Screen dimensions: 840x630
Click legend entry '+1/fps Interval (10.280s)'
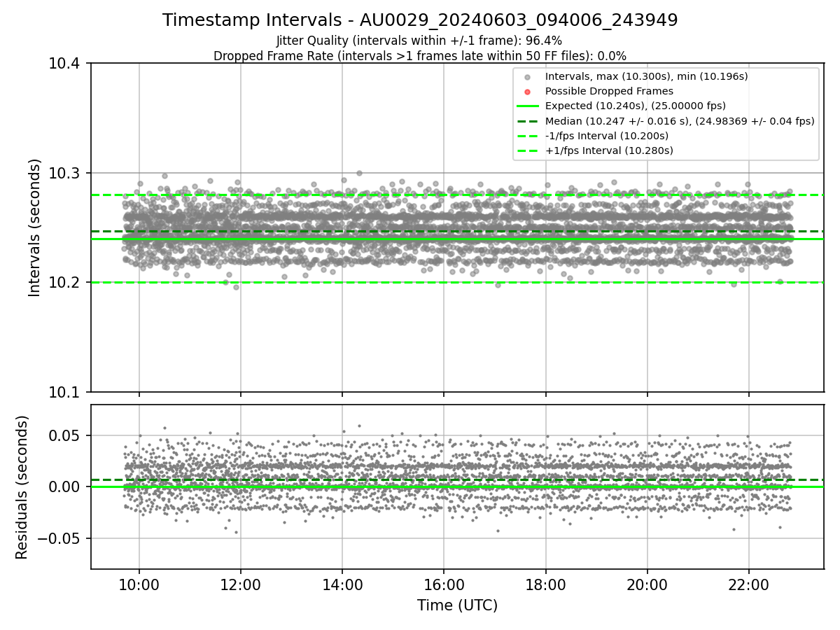(x=609, y=150)
